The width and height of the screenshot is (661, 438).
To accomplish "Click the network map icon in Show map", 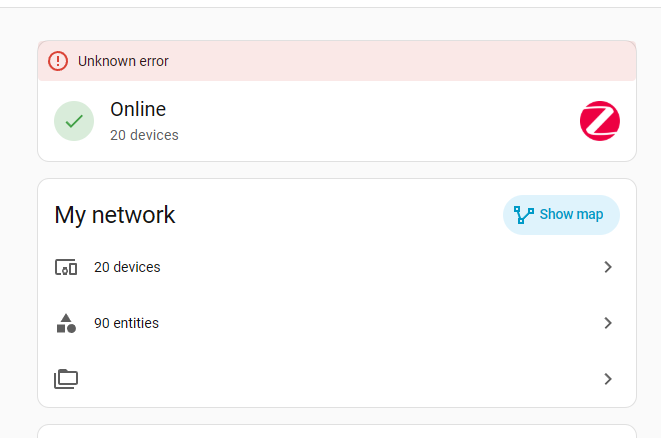I will pos(524,215).
